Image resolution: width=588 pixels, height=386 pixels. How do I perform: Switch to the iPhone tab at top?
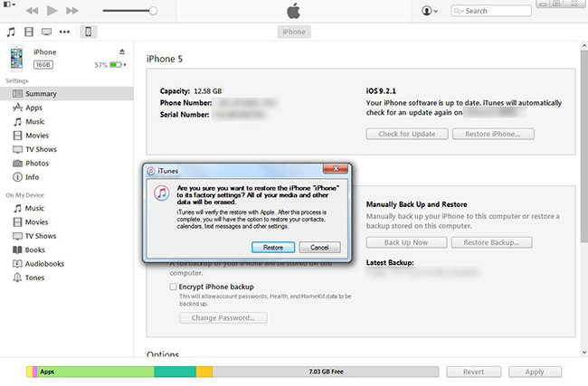click(x=294, y=32)
